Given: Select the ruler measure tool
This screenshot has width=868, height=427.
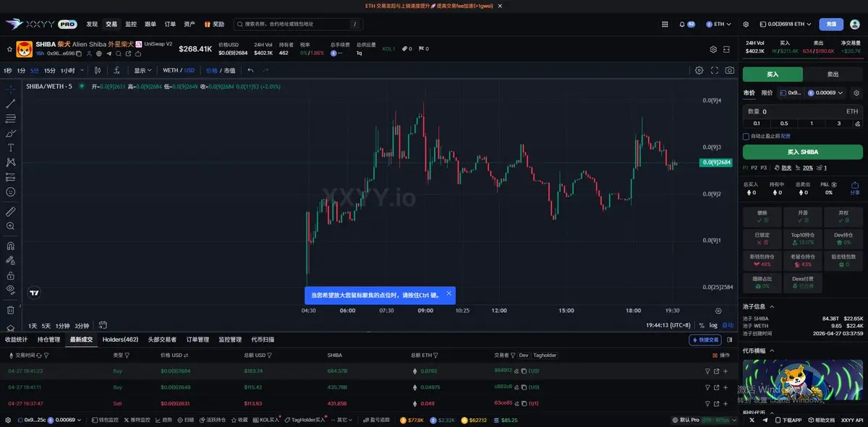Looking at the screenshot, I should (x=10, y=212).
